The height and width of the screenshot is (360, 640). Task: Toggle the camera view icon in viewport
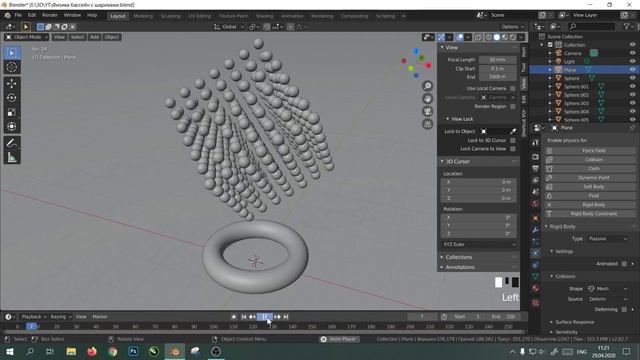pyautogui.click(x=427, y=111)
